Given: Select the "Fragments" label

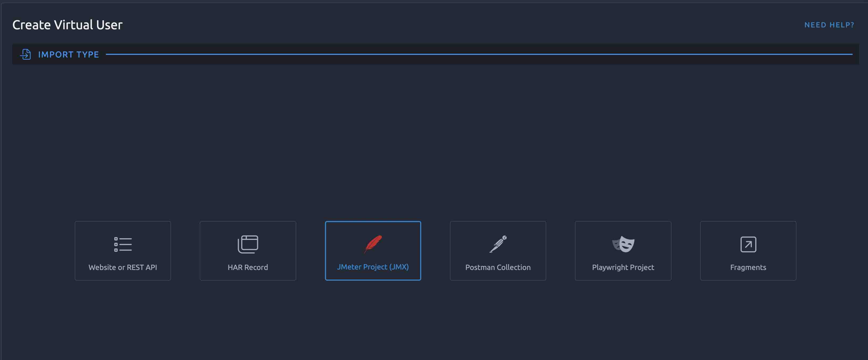Looking at the screenshot, I should pyautogui.click(x=748, y=267).
